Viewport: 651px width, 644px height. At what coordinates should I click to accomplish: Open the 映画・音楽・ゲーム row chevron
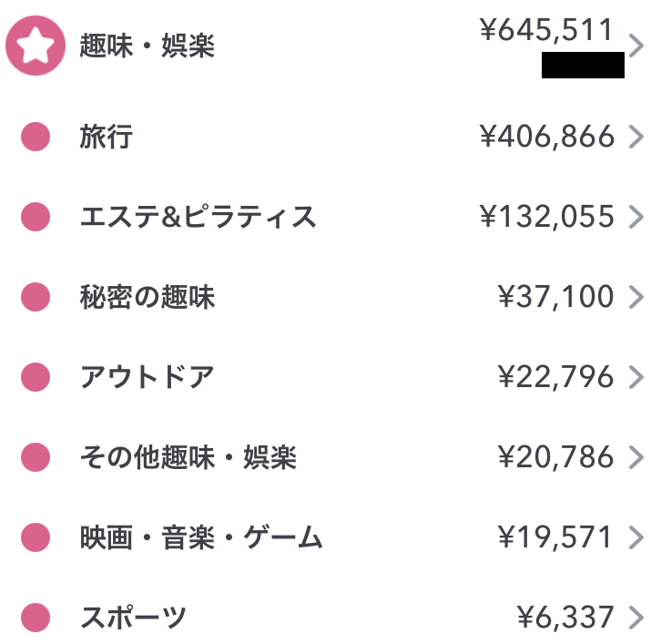[x=636, y=537]
